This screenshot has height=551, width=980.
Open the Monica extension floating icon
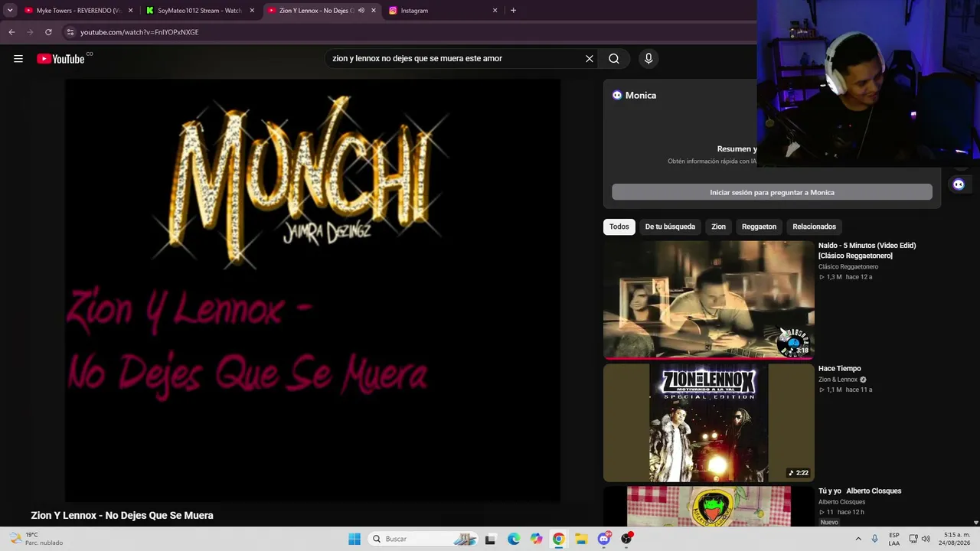(x=959, y=184)
